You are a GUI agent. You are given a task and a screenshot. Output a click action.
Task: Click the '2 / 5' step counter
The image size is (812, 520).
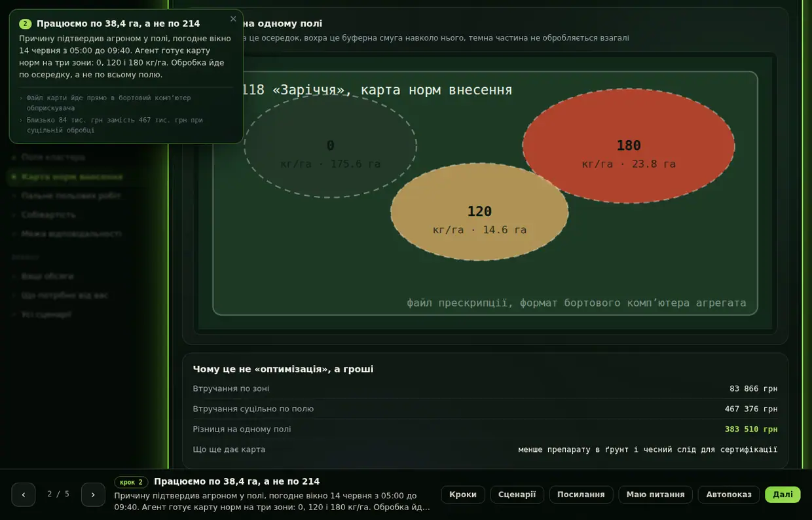click(58, 494)
